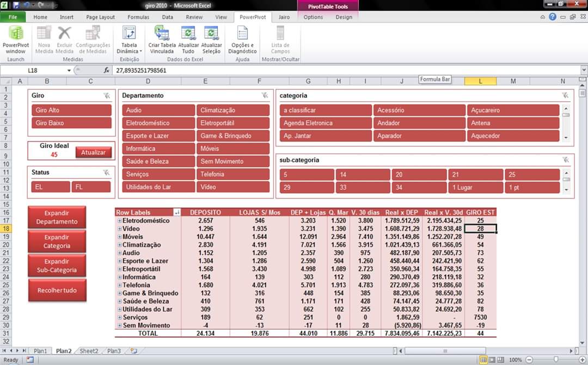Click the Recolher tudo button

57,290
